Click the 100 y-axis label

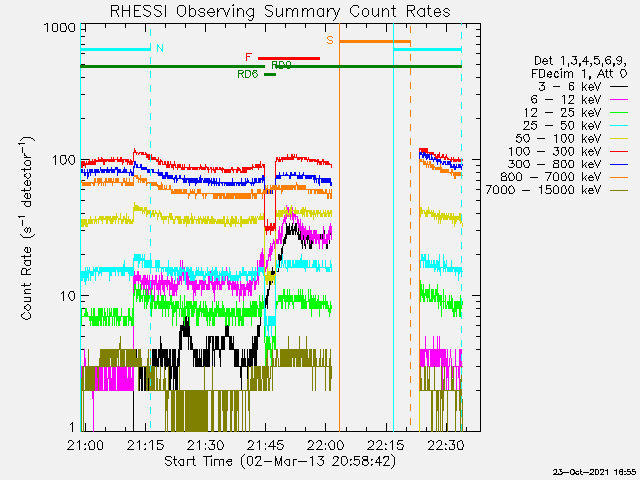pyautogui.click(x=64, y=160)
